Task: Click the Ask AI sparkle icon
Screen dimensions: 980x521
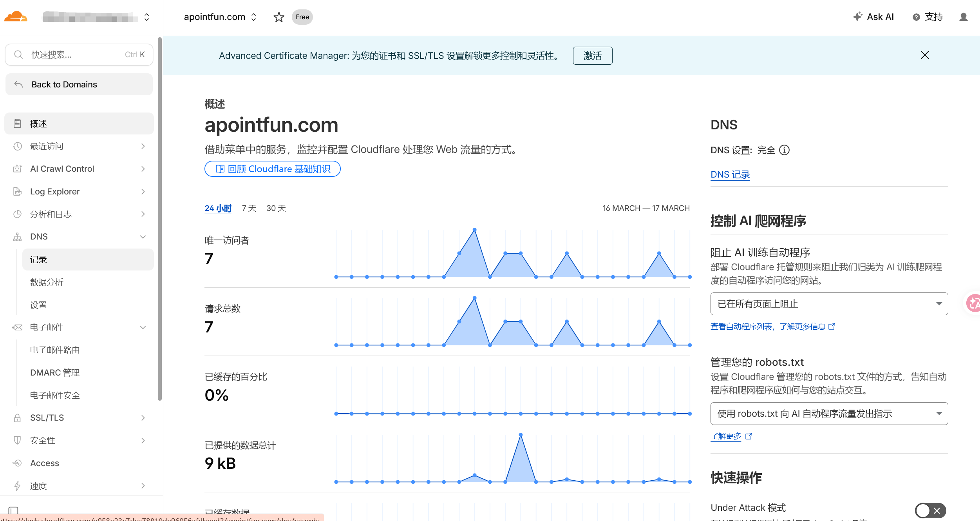Action: [858, 16]
